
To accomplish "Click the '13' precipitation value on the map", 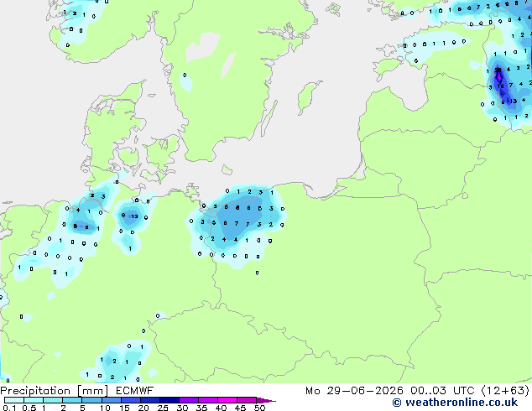I will click(514, 101).
